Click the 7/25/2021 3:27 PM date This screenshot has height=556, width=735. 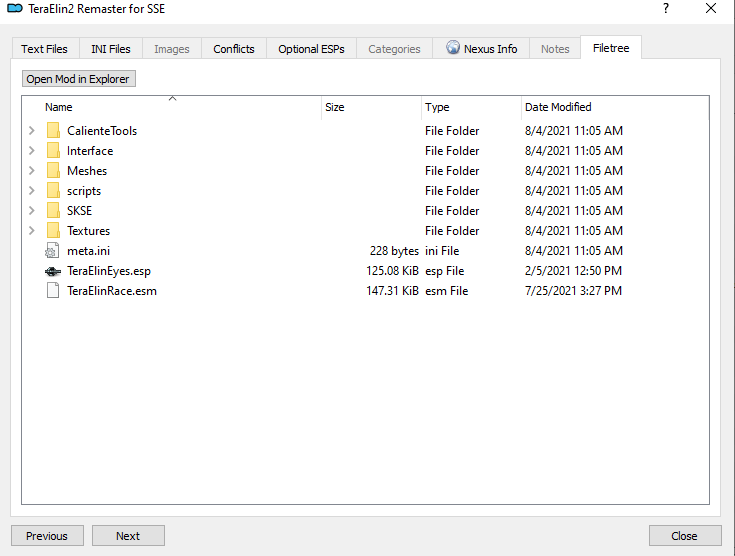(573, 291)
